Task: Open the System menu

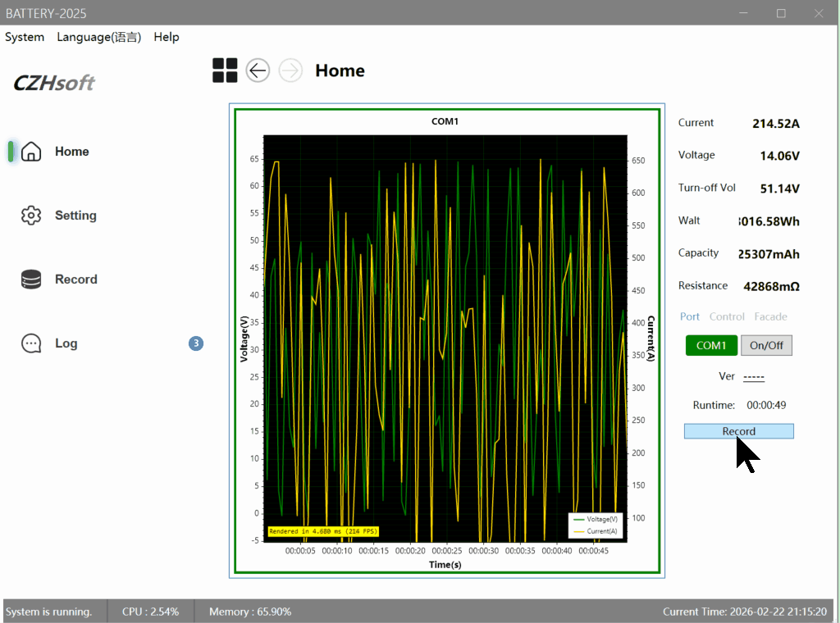Action: 25,37
